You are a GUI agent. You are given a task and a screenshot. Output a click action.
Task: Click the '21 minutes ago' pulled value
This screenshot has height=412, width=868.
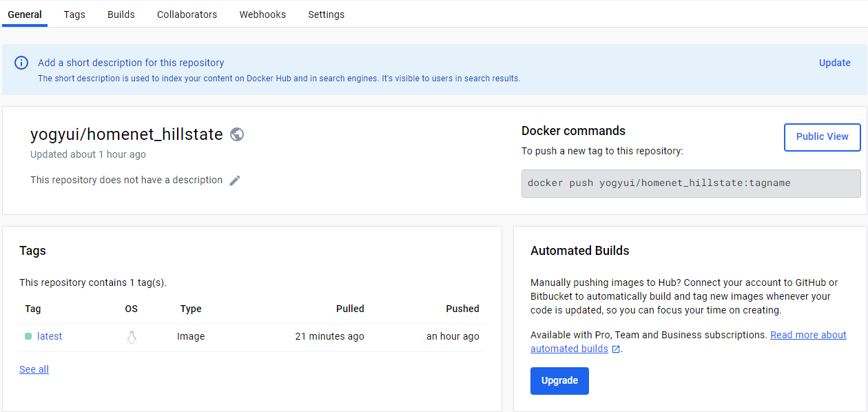[x=329, y=336]
